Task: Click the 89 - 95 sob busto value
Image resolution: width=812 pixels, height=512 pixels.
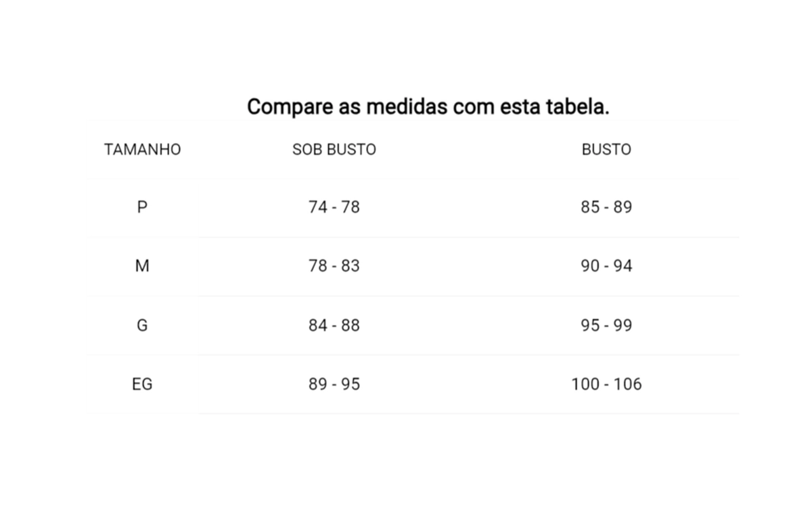Action: pyautogui.click(x=334, y=384)
